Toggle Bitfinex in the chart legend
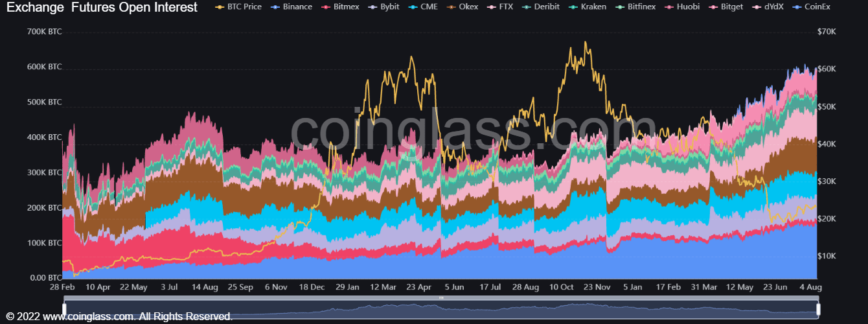Image resolution: width=868 pixels, height=324 pixels. [635, 7]
